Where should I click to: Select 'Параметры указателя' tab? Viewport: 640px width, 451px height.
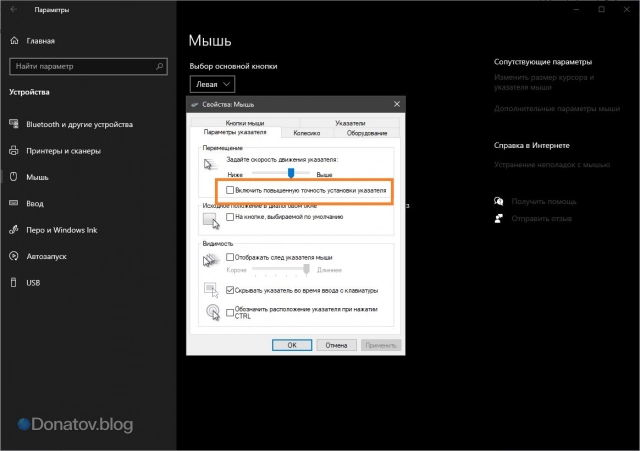235,132
